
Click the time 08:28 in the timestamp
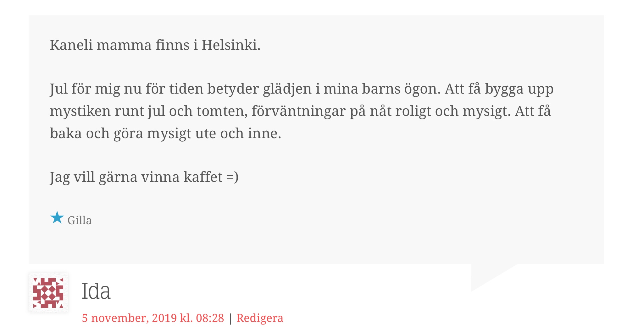coord(210,318)
